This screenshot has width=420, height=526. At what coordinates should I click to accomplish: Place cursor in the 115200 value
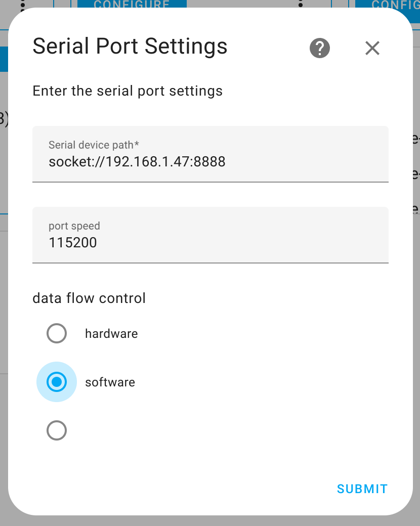pyautogui.click(x=73, y=243)
